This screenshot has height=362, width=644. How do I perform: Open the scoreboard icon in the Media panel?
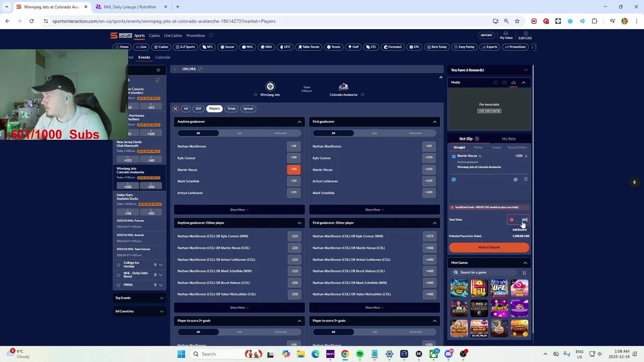pos(505,82)
